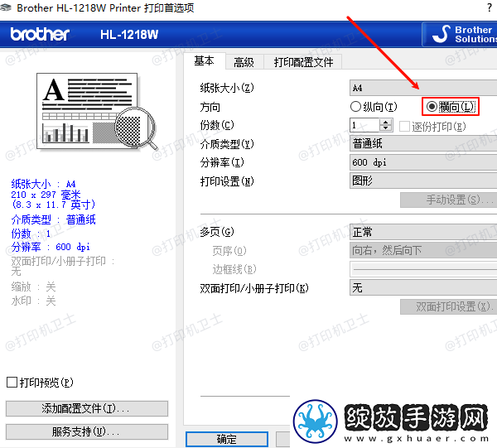Viewport: 497px width, 448px height.
Task: Open the 打印配置文件 tab
Action: click(x=303, y=62)
